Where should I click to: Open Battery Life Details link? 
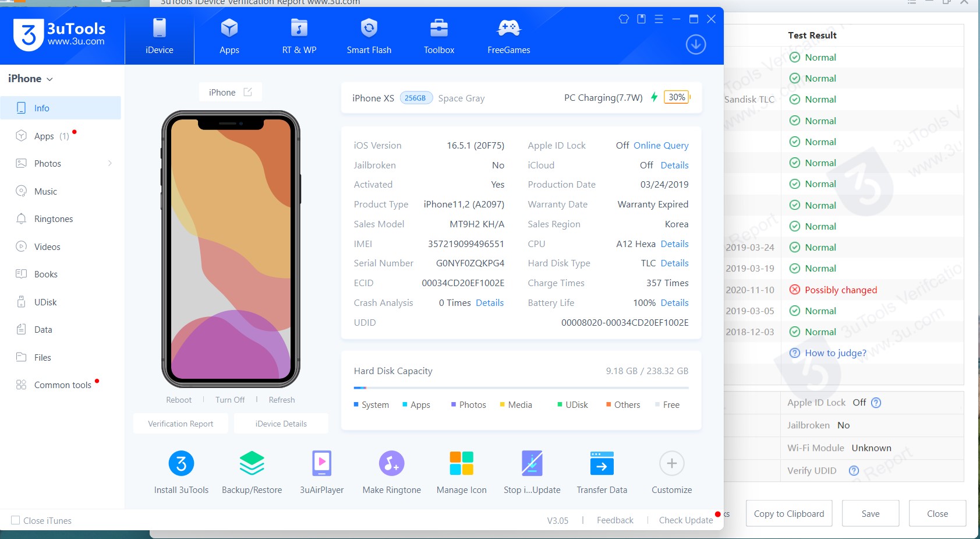point(674,303)
